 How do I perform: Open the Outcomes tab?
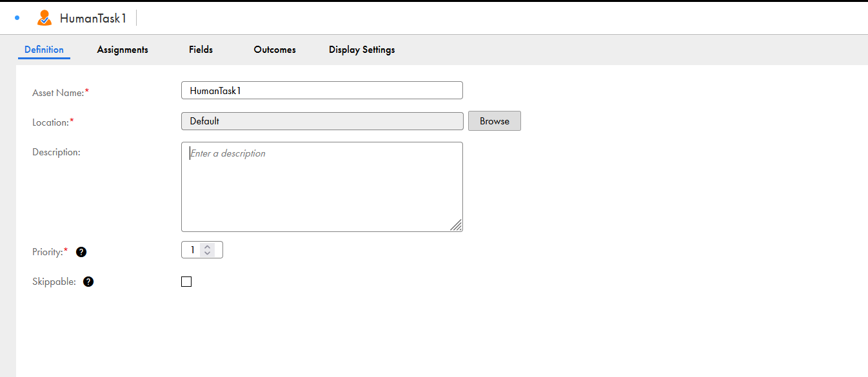[275, 50]
